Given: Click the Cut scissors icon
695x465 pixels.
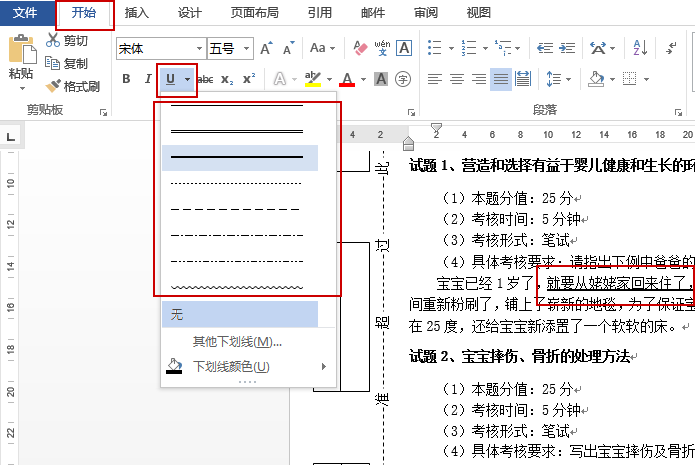Looking at the screenshot, I should 54,41.
